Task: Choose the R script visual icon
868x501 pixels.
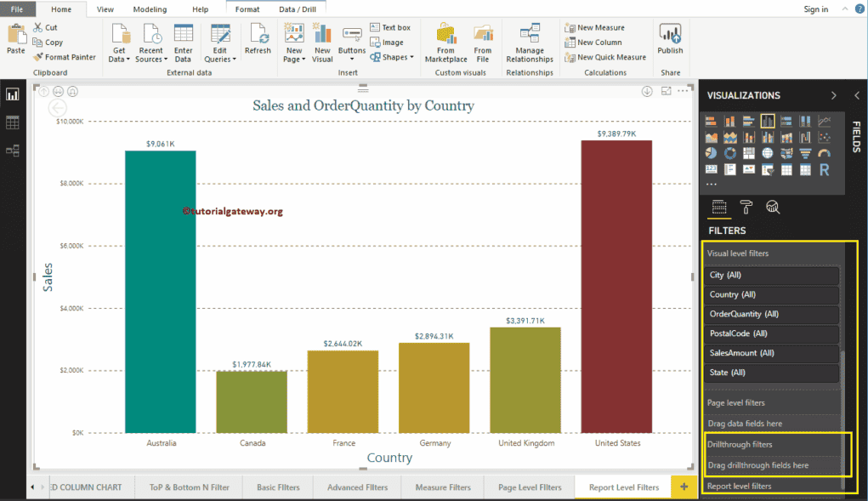Action: [824, 169]
